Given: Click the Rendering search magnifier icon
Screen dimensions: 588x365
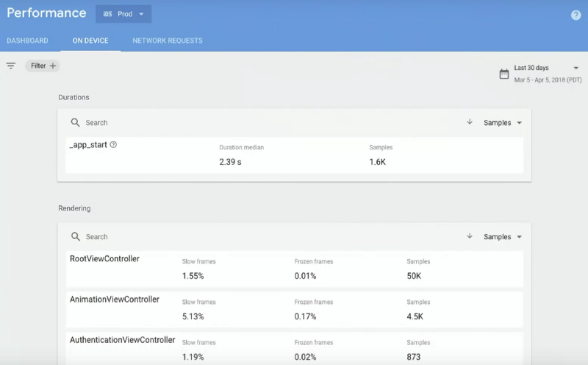Looking at the screenshot, I should 75,237.
